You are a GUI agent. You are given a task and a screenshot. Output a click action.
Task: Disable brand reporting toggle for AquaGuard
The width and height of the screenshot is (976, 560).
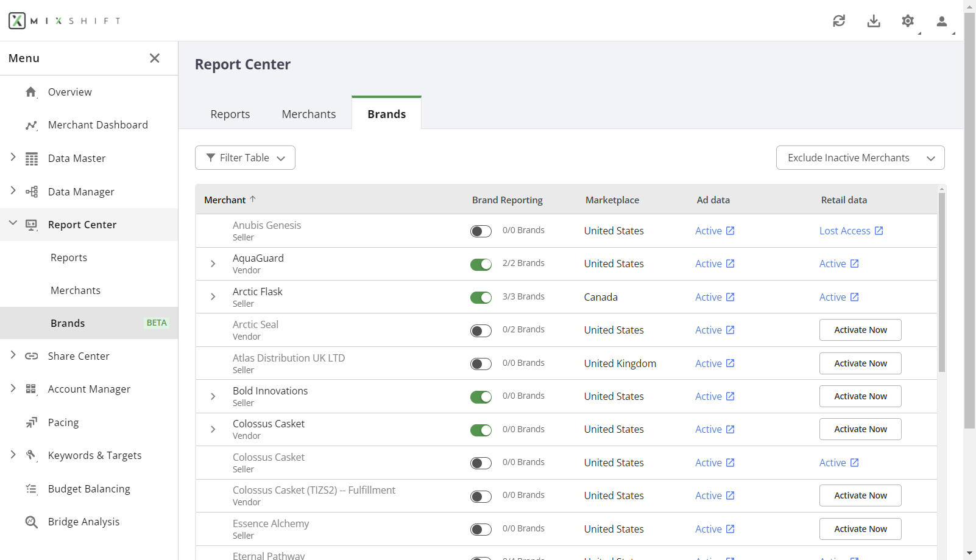(x=481, y=264)
